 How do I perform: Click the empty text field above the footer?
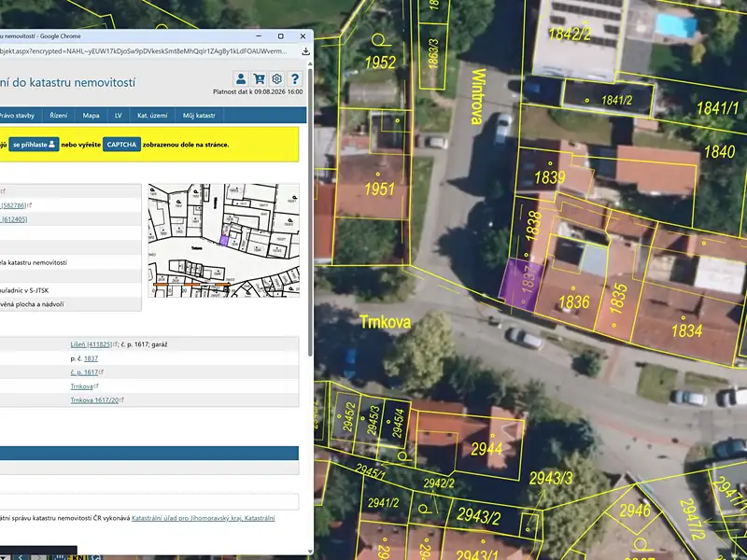[x=149, y=502]
